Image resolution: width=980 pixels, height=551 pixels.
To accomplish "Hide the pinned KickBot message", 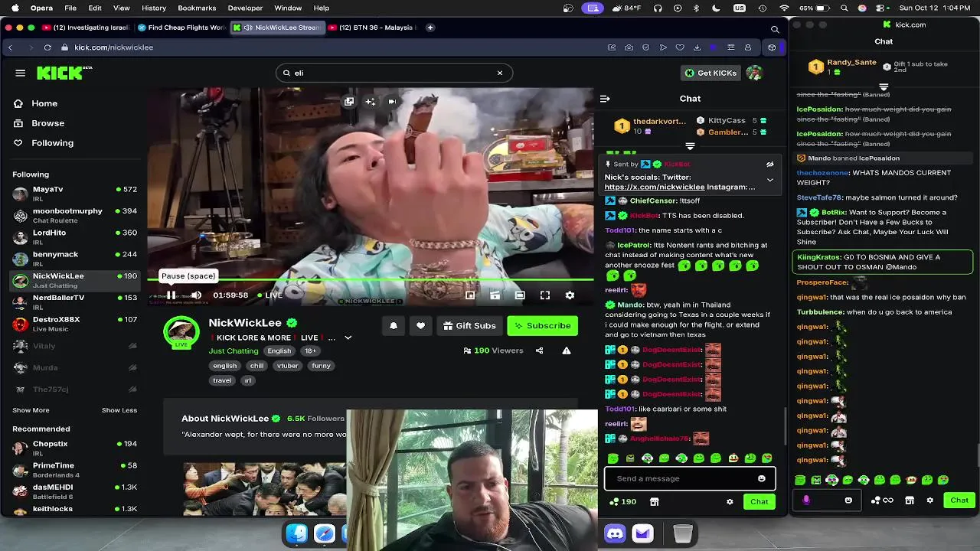I will tap(769, 164).
